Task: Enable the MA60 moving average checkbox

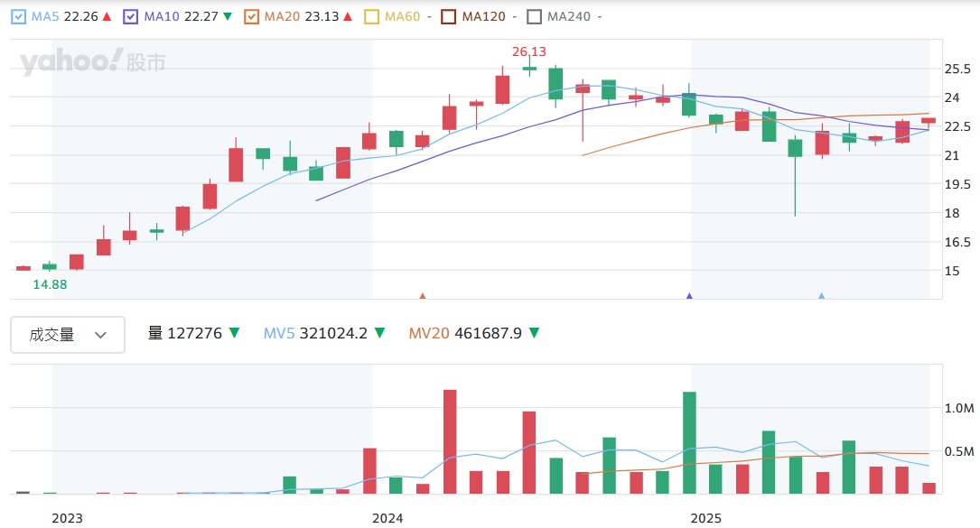Action: (x=371, y=16)
